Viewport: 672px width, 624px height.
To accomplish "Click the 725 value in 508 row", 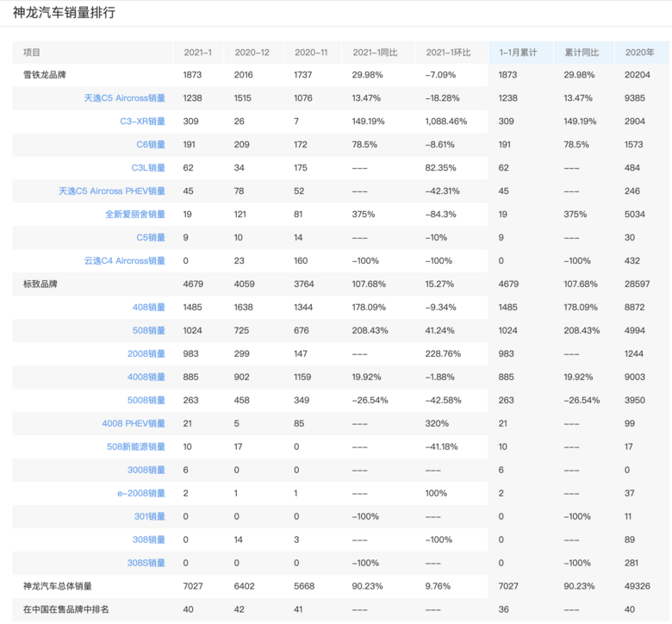I will point(241,330).
